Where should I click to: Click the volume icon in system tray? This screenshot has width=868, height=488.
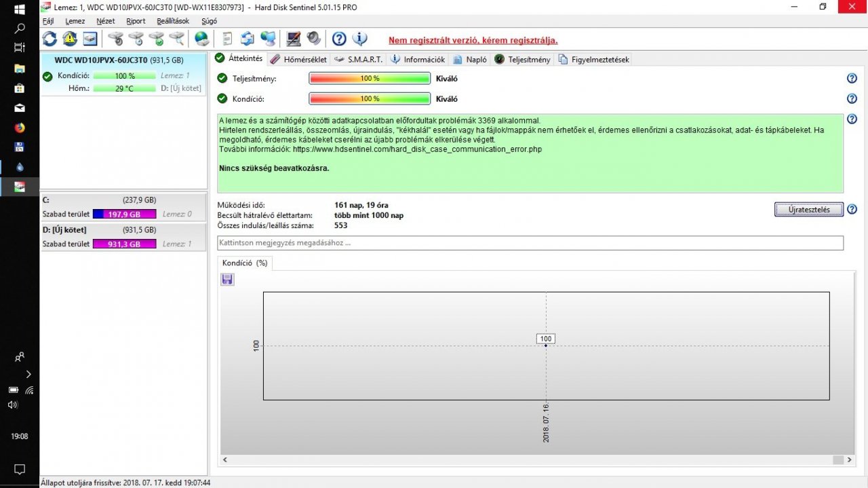(x=13, y=405)
